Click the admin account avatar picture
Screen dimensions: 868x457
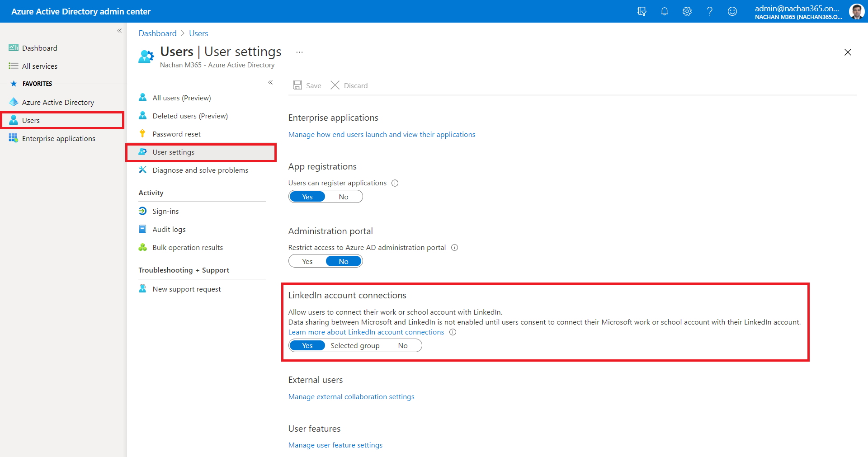[x=856, y=11]
